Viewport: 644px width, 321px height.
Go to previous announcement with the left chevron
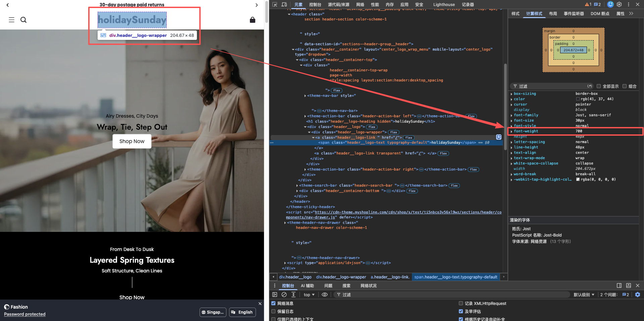8,5
